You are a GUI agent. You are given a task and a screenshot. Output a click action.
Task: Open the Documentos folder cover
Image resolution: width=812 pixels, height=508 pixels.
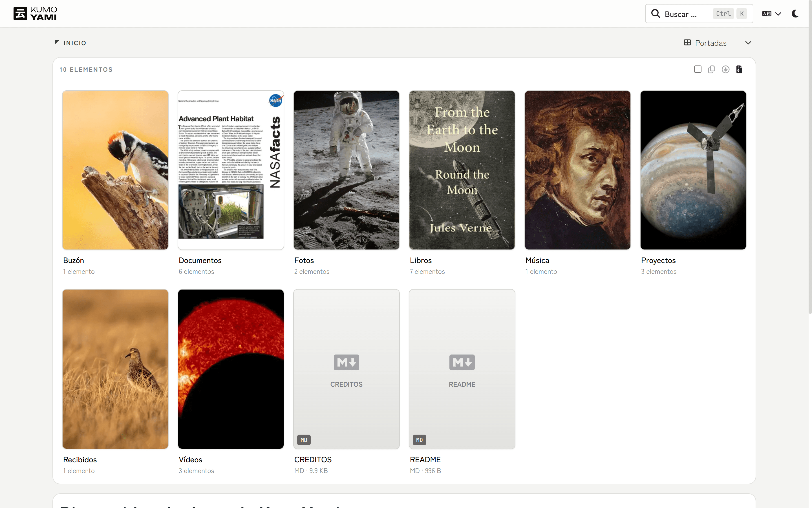pos(231,170)
